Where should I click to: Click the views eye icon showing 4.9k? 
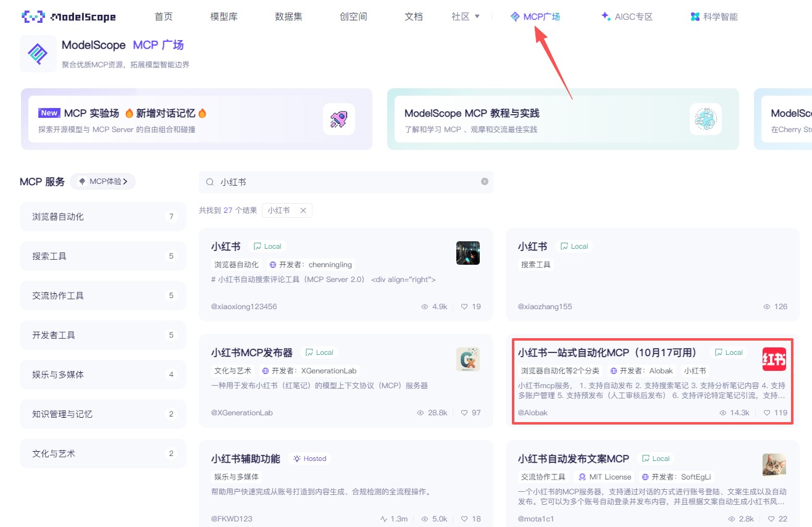point(425,307)
